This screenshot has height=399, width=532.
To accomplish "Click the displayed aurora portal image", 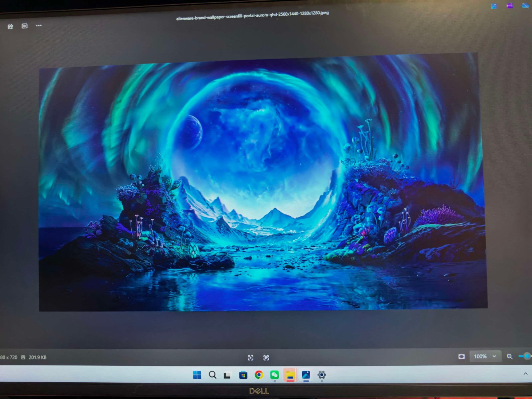I will click(x=263, y=182).
